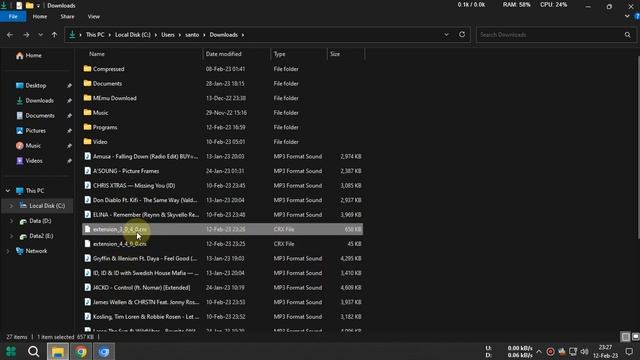Expand address bar history dropdown
The image size is (640, 360).
[447, 35]
